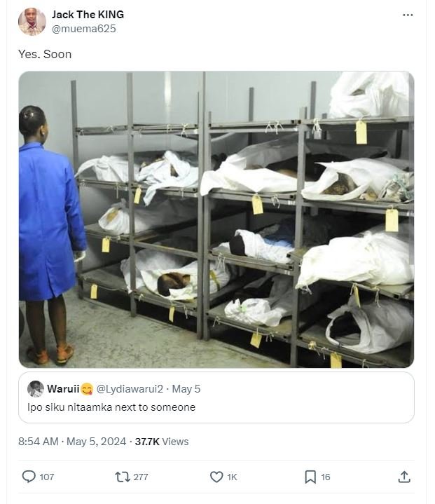
Task: Click the Jack The KING display name
Action: pyautogui.click(x=88, y=15)
